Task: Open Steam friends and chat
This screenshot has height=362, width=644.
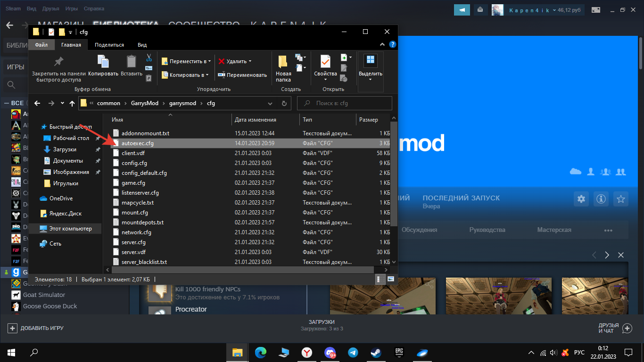Action: coord(615,328)
